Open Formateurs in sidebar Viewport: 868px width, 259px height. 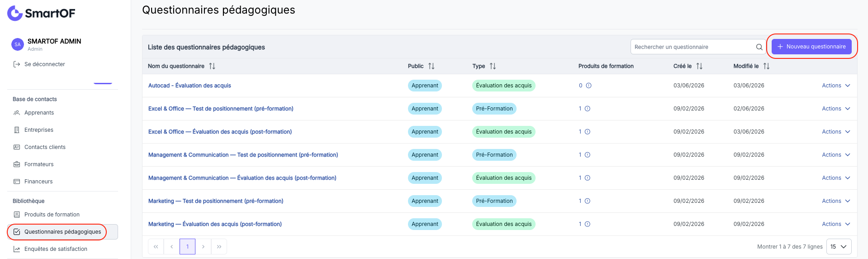(39, 164)
